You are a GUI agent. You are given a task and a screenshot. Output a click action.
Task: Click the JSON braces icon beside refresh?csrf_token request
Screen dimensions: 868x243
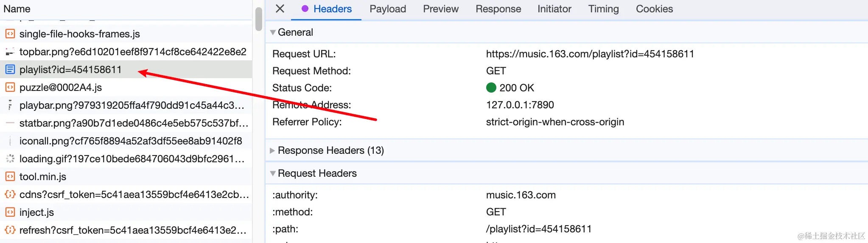coord(10,230)
